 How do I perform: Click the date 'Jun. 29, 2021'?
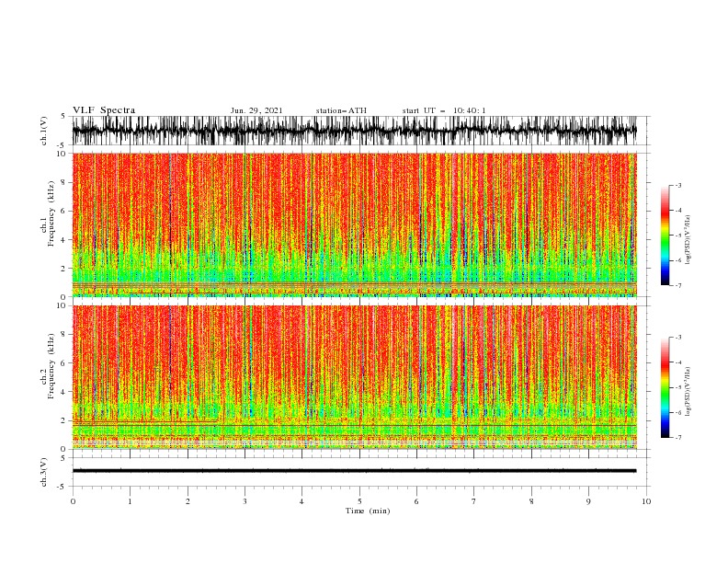pos(256,110)
